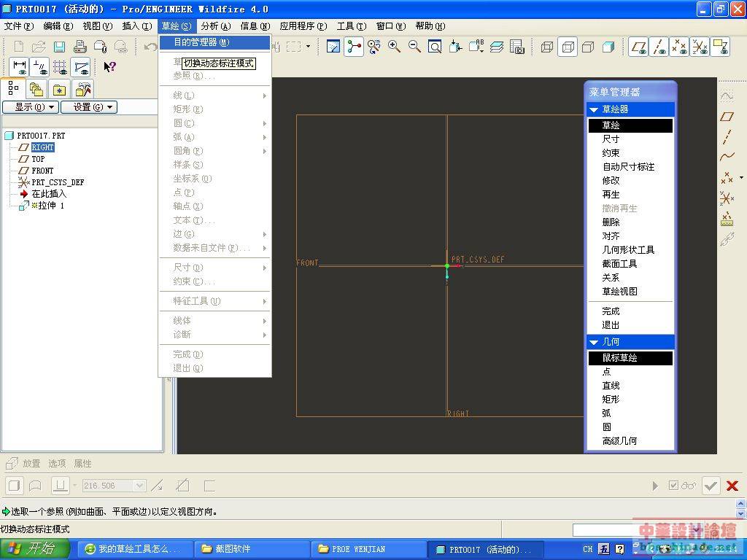Click the zoom in magnifier icon
Screen dimensions: 747x560
coord(394,47)
